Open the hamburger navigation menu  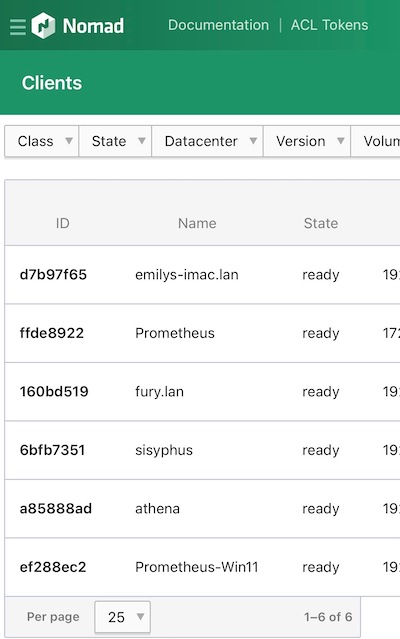pos(18,27)
